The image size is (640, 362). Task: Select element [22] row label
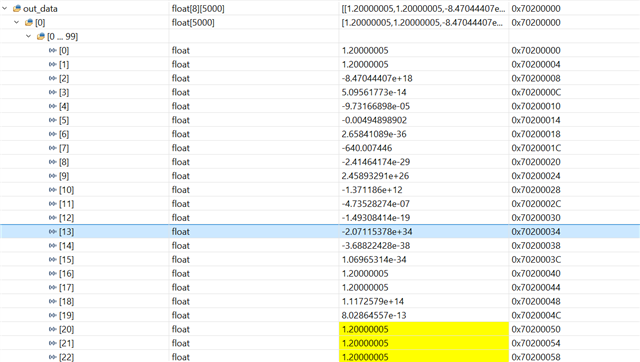(67, 357)
